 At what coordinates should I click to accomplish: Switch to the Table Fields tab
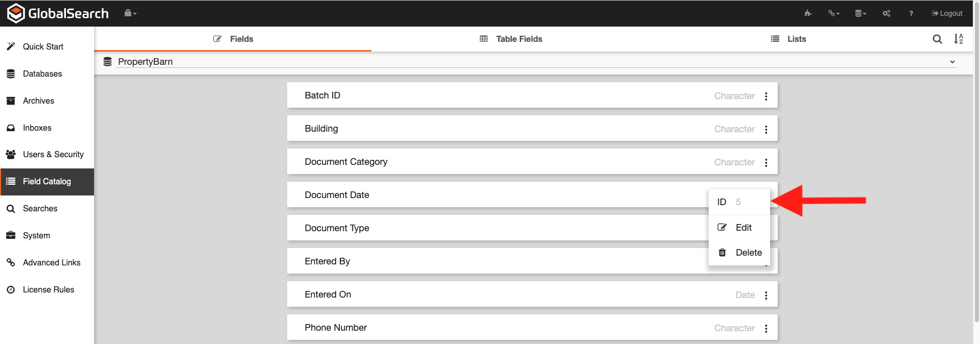pyautogui.click(x=511, y=39)
